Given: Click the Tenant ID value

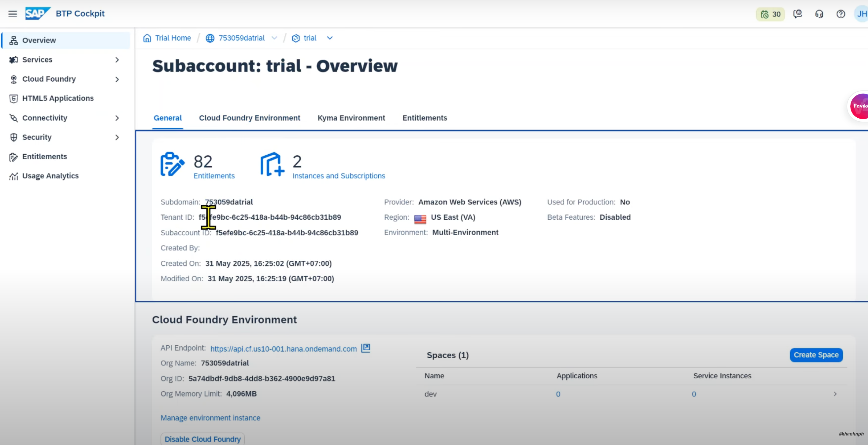Looking at the screenshot, I should (x=269, y=217).
